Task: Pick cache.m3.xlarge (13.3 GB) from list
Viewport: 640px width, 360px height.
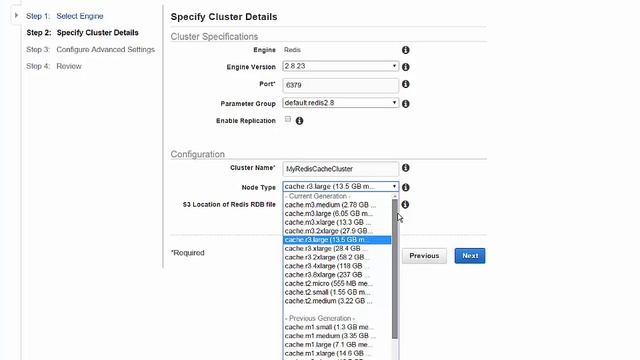Action: tap(337, 222)
